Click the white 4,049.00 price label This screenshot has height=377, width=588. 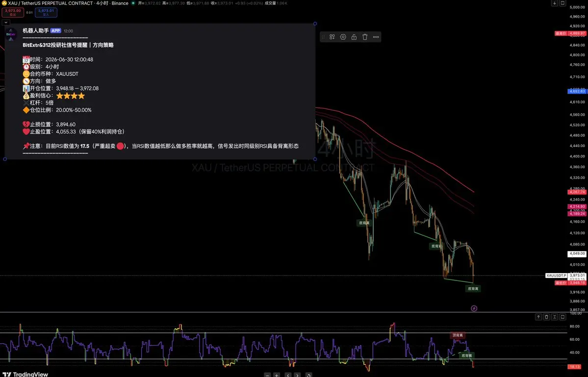pos(577,254)
